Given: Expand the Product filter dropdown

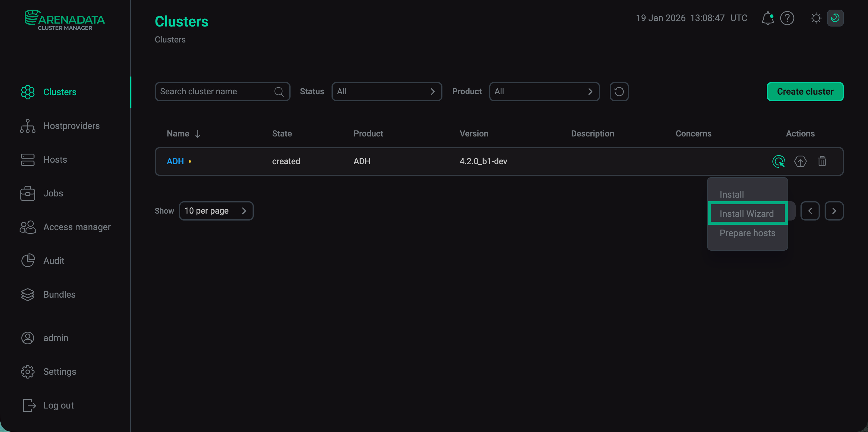Looking at the screenshot, I should pos(544,92).
